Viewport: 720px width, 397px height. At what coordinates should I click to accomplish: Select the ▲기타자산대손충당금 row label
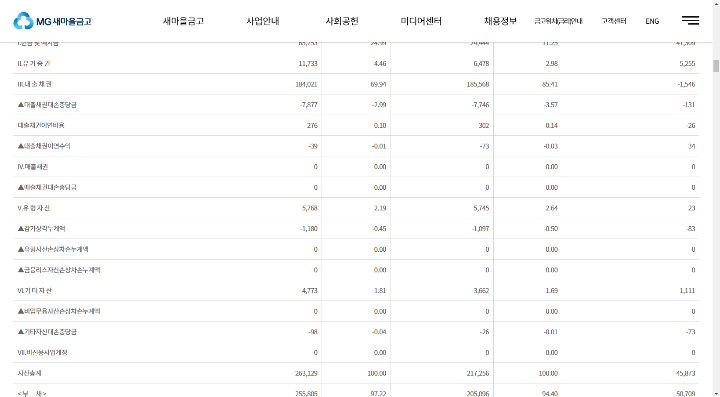click(47, 332)
